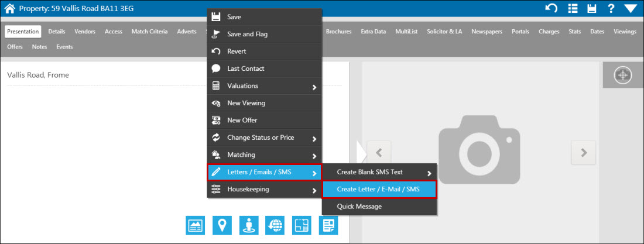Open the Dates tab
This screenshot has width=644, height=244.
[x=597, y=32]
